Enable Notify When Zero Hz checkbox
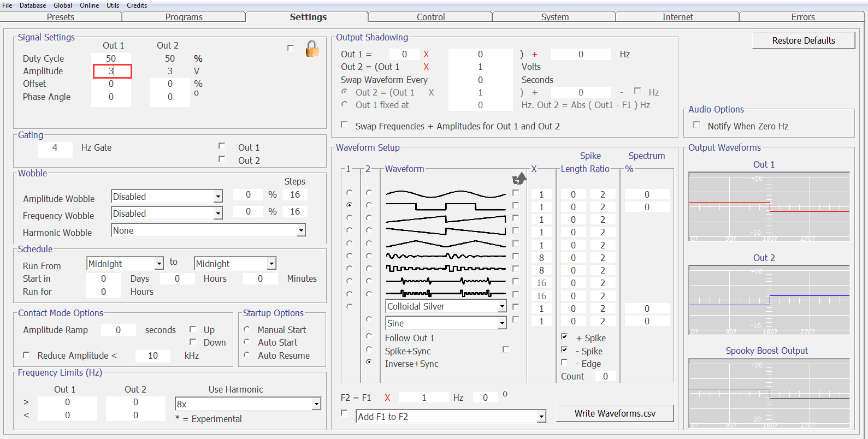This screenshot has width=868, height=439. (x=696, y=125)
